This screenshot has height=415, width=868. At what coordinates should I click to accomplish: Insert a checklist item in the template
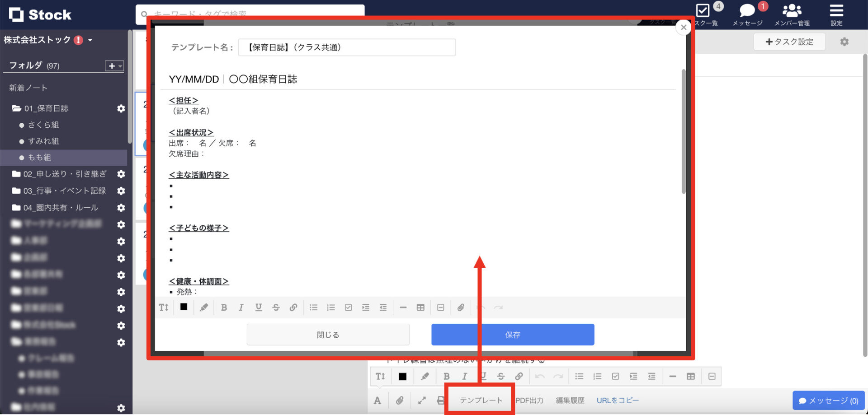pos(348,308)
